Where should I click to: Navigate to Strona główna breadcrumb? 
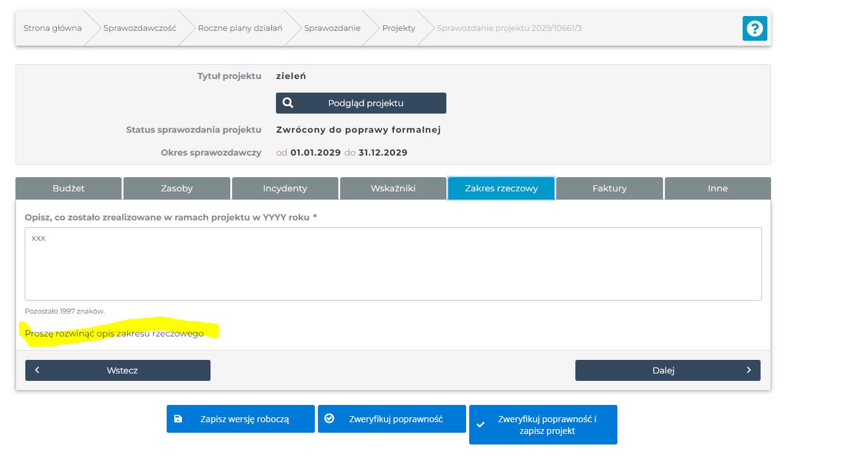point(52,28)
